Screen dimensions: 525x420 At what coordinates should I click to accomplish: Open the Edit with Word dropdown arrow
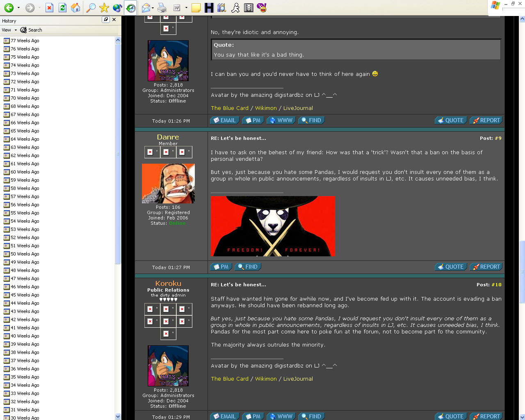pyautogui.click(x=186, y=7)
